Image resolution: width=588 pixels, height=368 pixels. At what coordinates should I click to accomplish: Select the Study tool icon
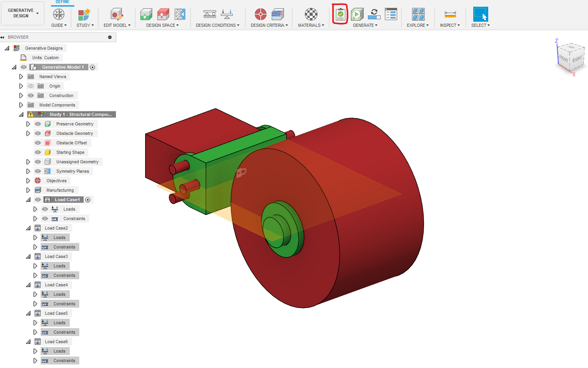point(84,14)
